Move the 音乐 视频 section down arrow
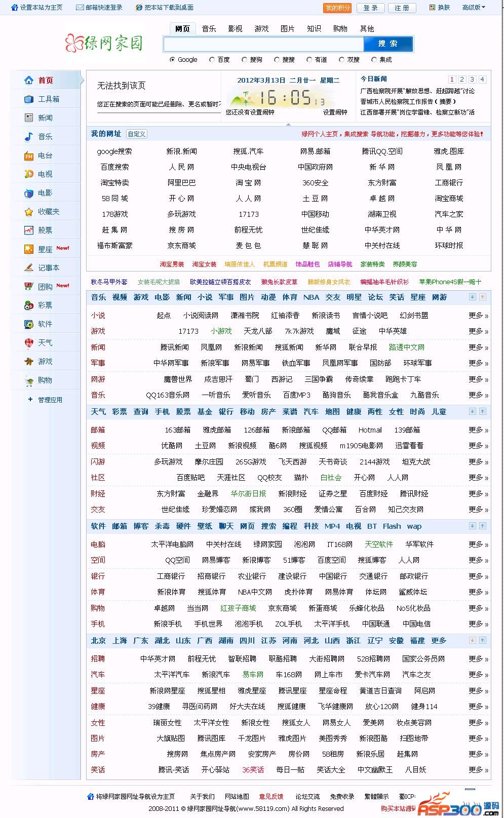504x818 pixels. 473,297
